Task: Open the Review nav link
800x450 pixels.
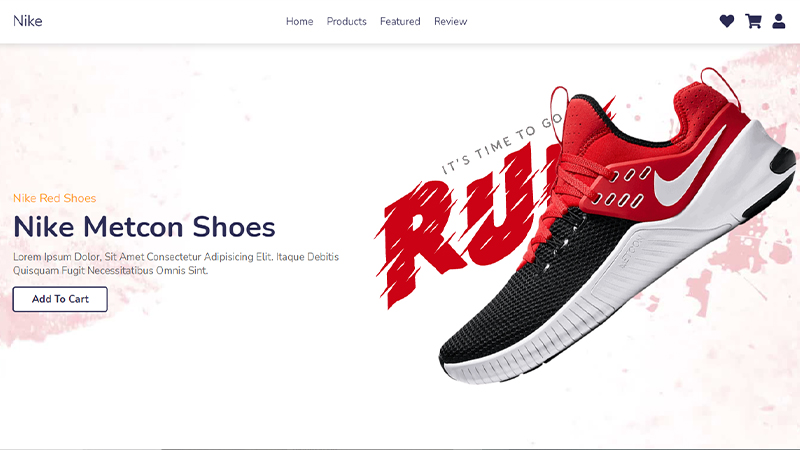Action: [451, 21]
